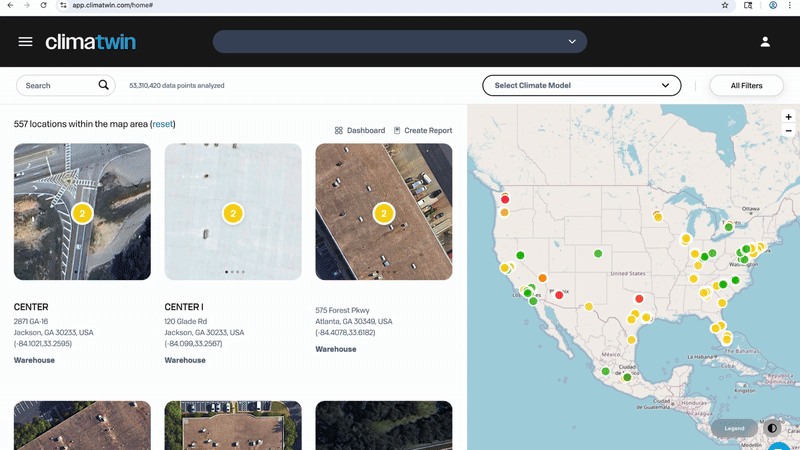The width and height of the screenshot is (800, 450).
Task: Click the red marker in north Texas
Action: point(639,298)
